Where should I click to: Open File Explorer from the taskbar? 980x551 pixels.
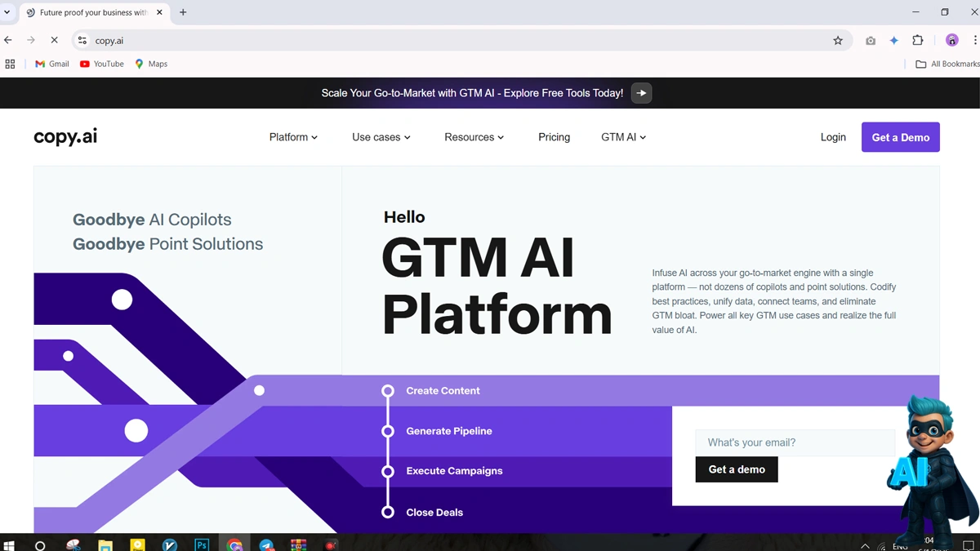(105, 544)
